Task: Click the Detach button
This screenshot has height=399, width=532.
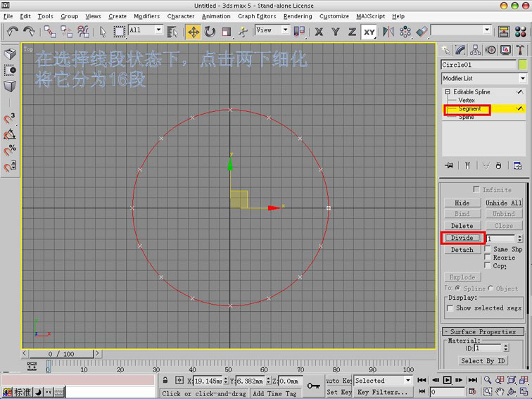Action: click(462, 250)
